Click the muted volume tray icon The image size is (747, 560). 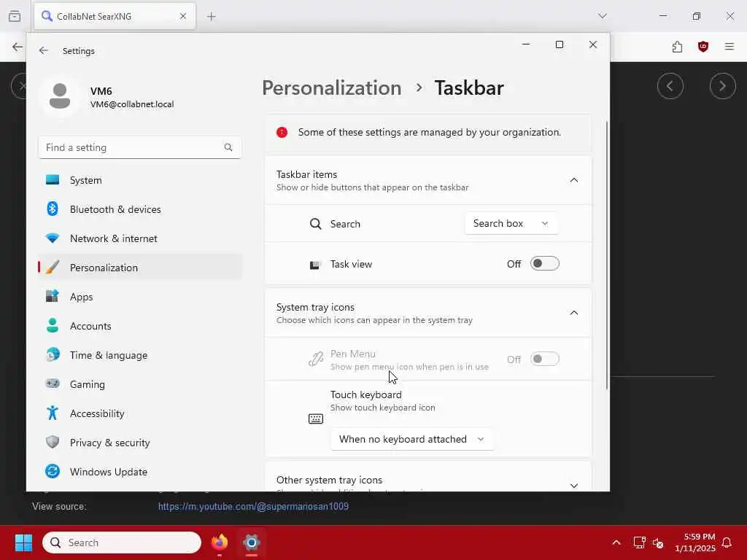pyautogui.click(x=658, y=542)
